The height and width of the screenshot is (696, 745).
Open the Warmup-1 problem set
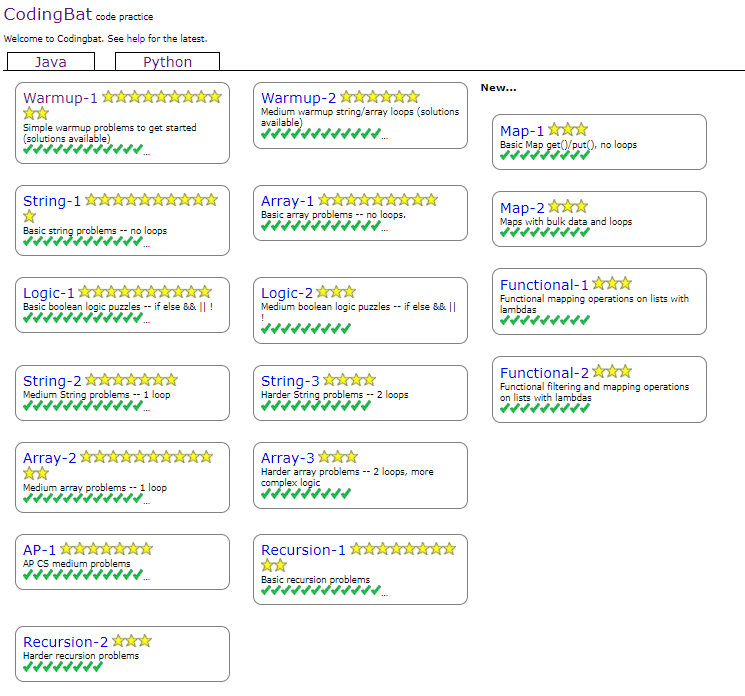coord(60,98)
